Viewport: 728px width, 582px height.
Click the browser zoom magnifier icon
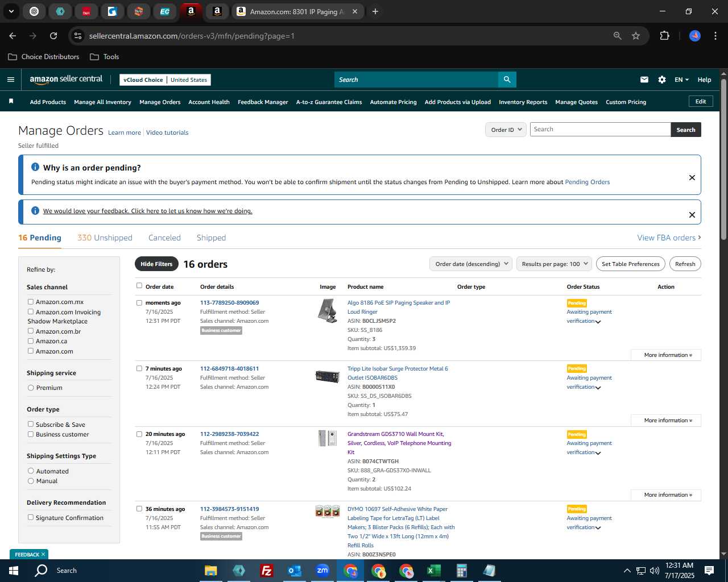[618, 36]
